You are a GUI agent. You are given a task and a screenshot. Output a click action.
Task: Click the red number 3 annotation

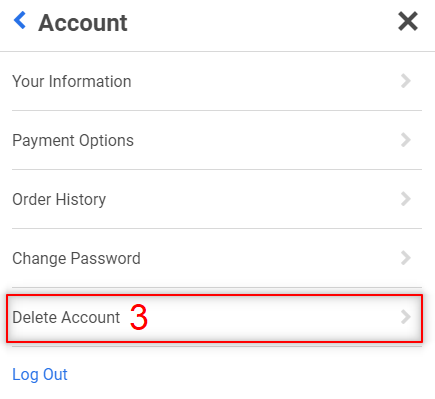pos(139,317)
